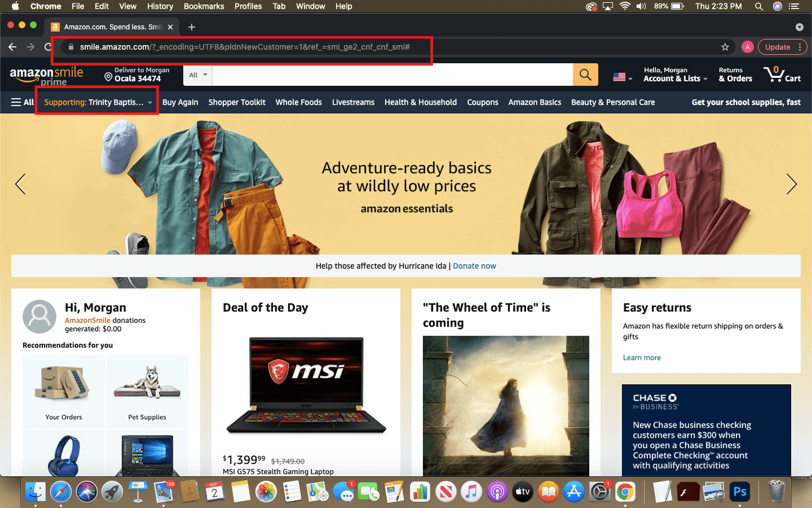The image size is (812, 508).
Task: Open Calendar from the dock
Action: click(215, 492)
